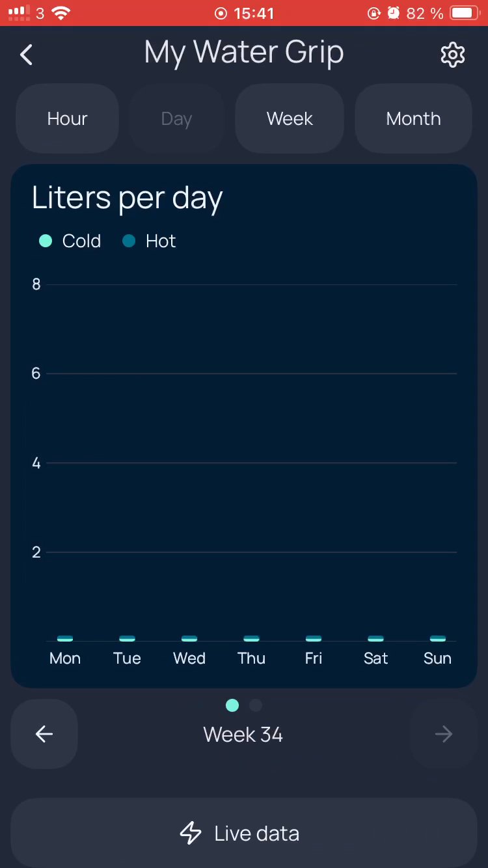This screenshot has width=488, height=868.
Task: Select the second page indicator dot
Action: 256,705
